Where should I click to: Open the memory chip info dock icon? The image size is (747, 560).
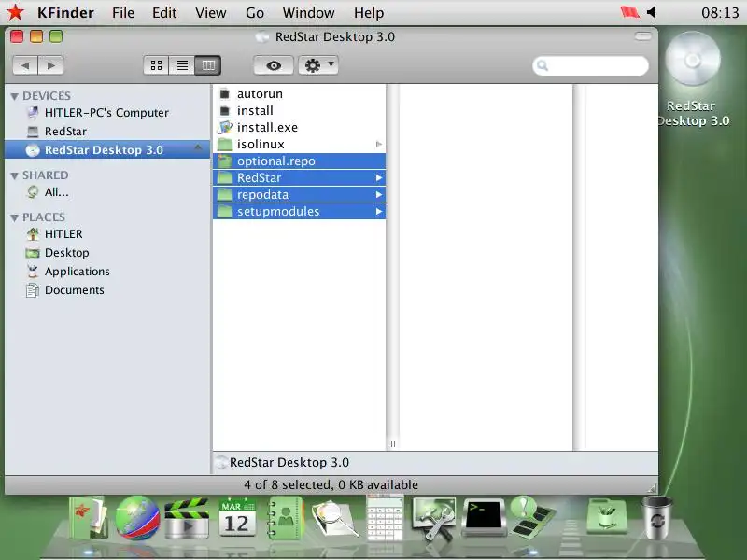(x=532, y=518)
